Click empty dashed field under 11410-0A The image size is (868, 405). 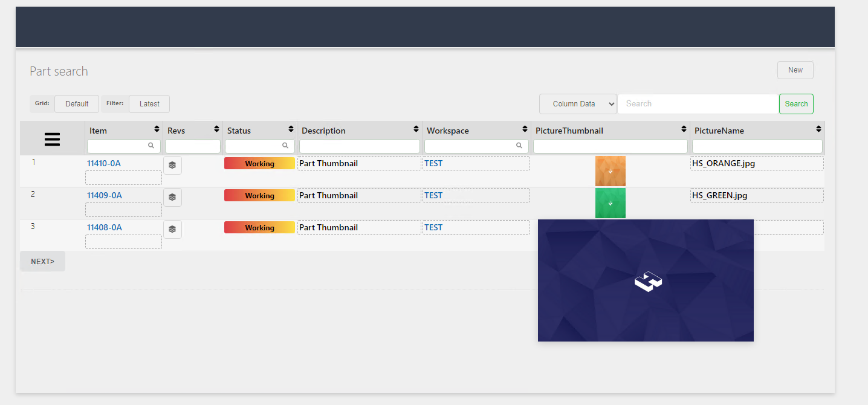[x=123, y=178]
